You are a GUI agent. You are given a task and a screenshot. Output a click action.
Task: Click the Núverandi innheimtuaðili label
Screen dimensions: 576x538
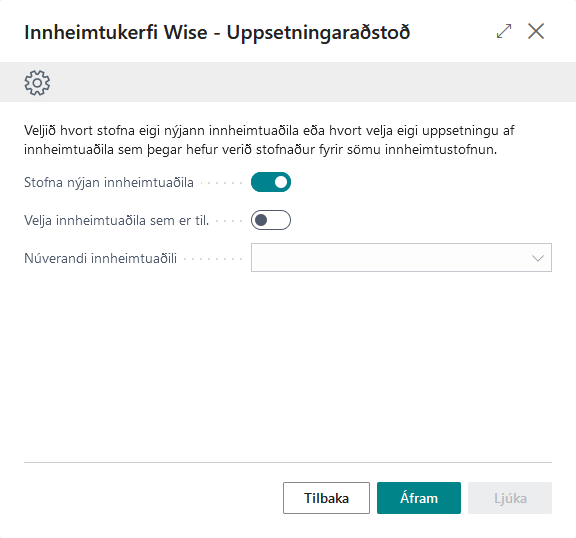tap(100, 258)
